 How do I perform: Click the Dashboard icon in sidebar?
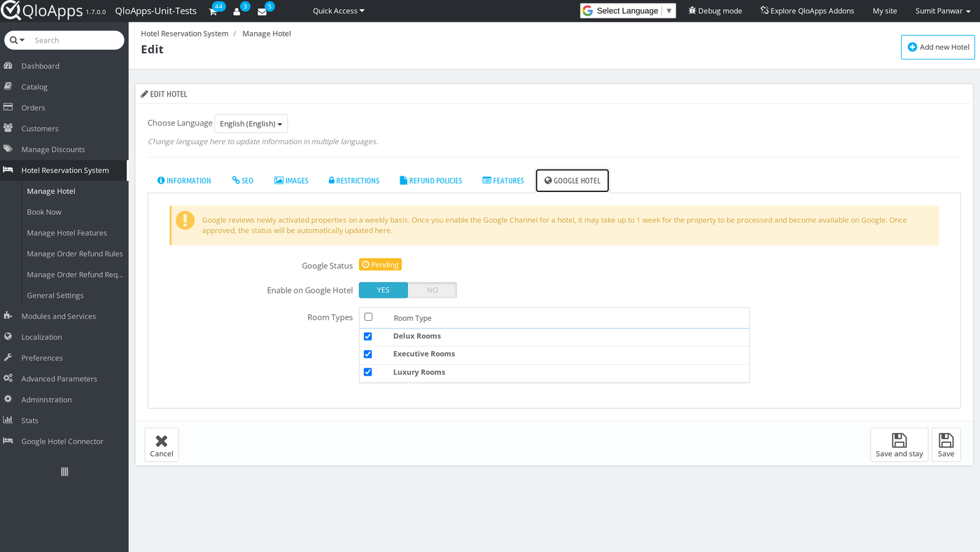[8, 66]
